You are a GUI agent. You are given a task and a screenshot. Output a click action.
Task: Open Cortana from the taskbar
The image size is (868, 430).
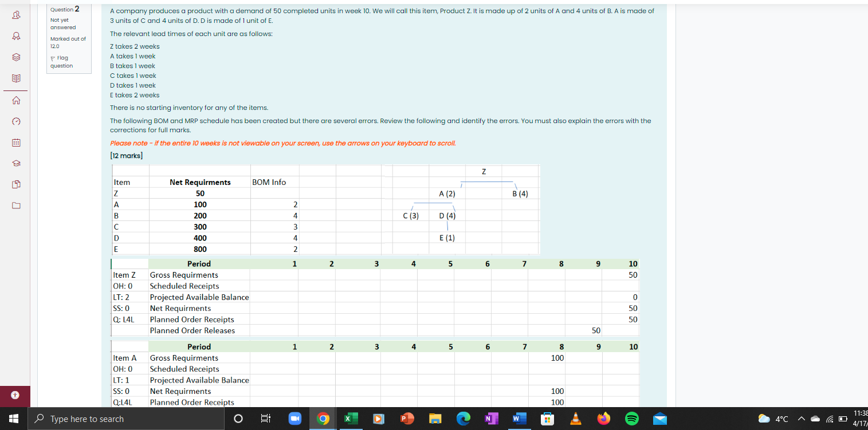pyautogui.click(x=238, y=419)
